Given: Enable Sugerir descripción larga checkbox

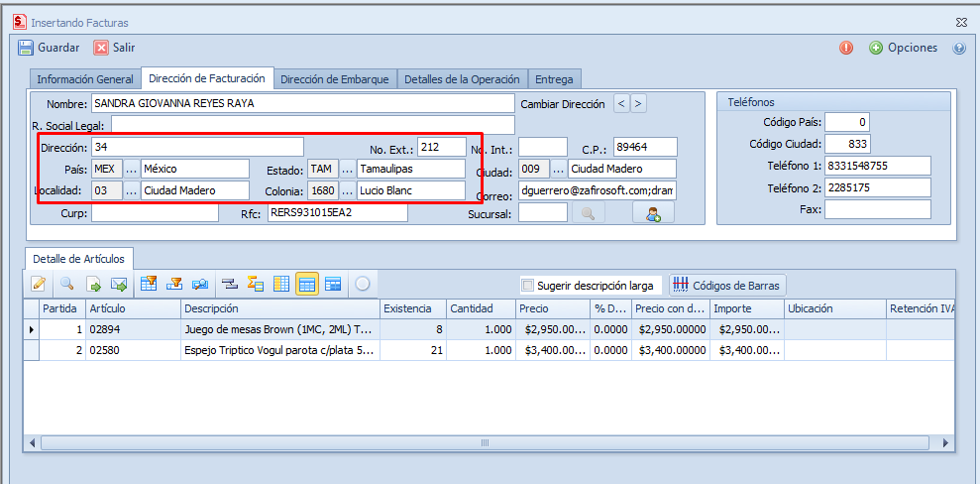Looking at the screenshot, I should click(x=527, y=286).
